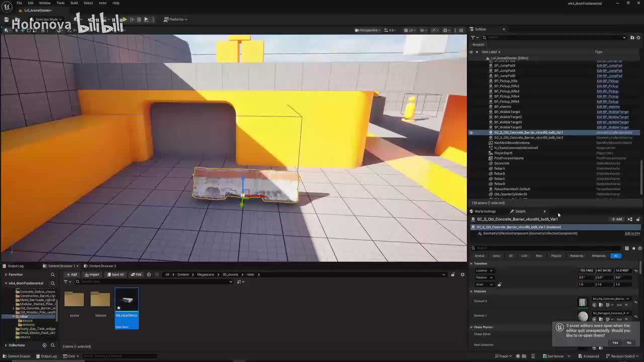The width and height of the screenshot is (644, 362).
Task: Click the Eject button in the play toolbar
Action: 146,19
